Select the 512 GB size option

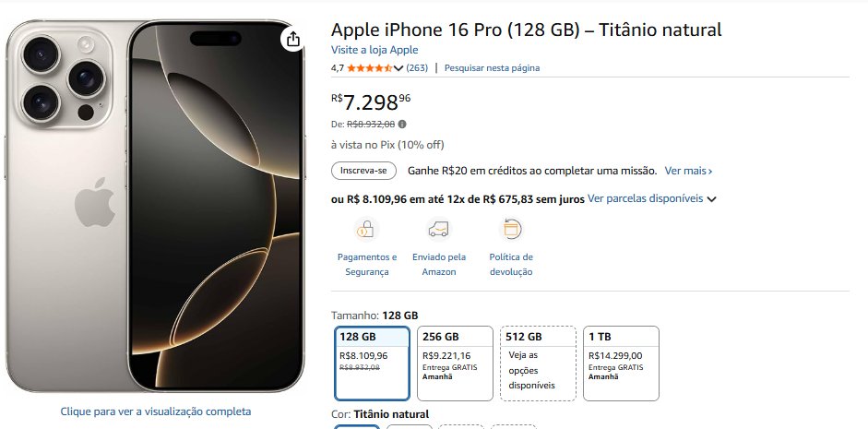click(538, 363)
